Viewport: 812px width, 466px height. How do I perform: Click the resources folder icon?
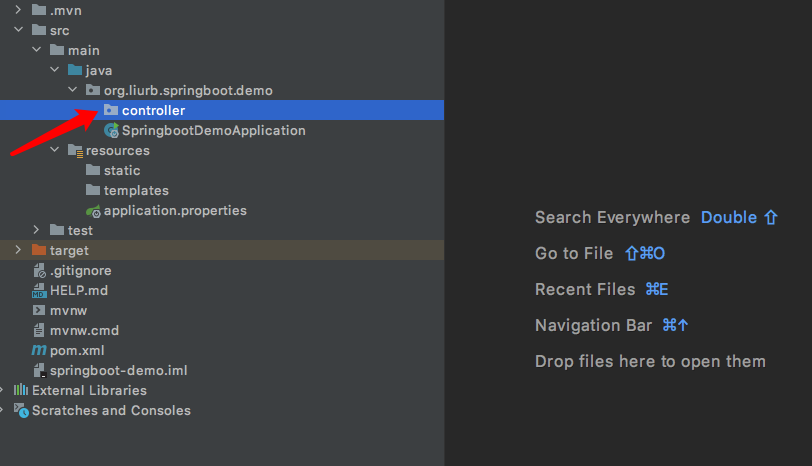click(75, 151)
